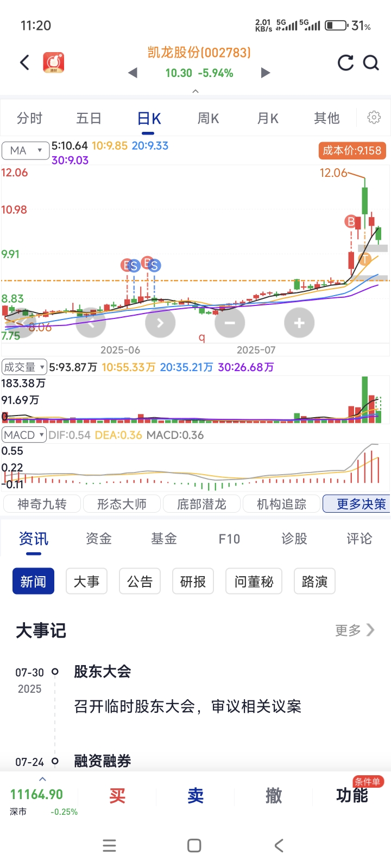Open the 功能 menu button
The height and width of the screenshot is (868, 391).
point(352,795)
